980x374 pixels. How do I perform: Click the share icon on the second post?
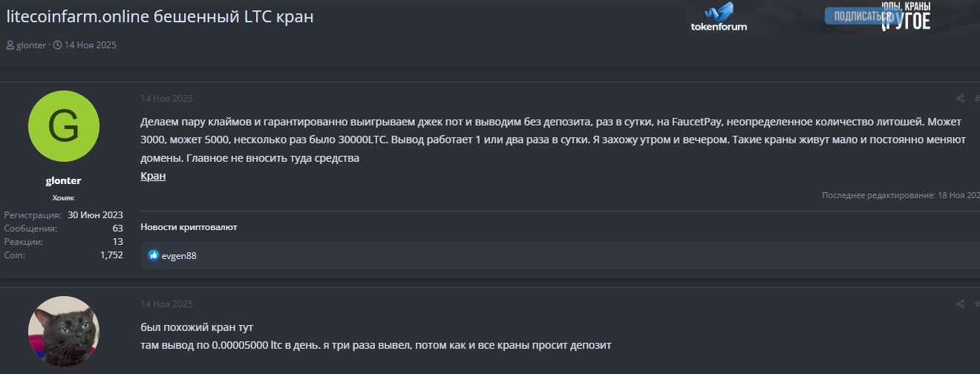click(x=960, y=304)
